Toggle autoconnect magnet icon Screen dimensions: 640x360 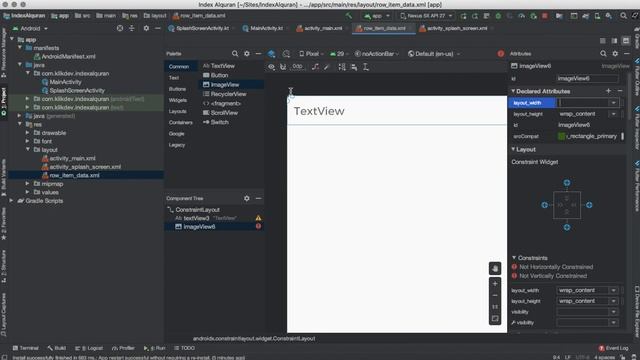(x=283, y=67)
